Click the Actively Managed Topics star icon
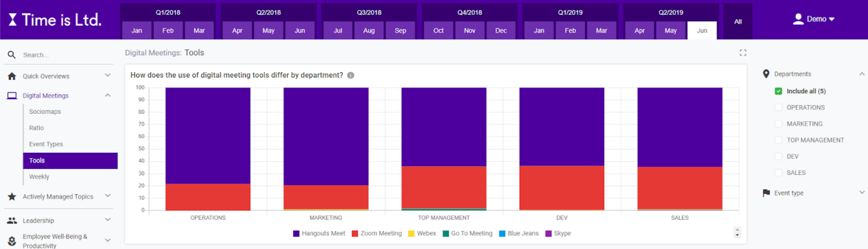 tap(12, 196)
